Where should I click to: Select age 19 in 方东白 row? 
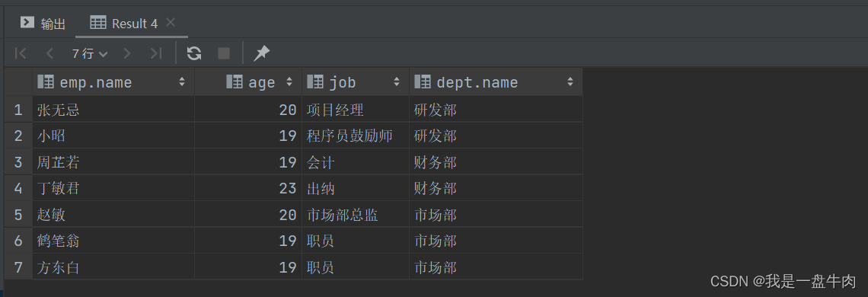[x=248, y=267]
